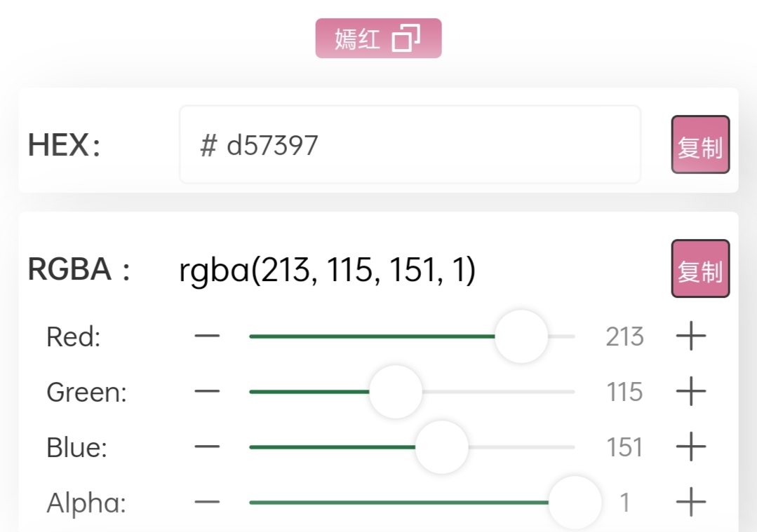Click the Alpha slider handle
The image size is (757, 532).
point(575,503)
